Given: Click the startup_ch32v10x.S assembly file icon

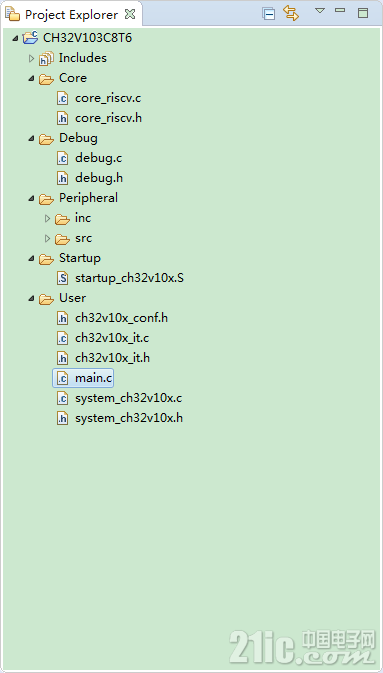Looking at the screenshot, I should (x=63, y=279).
